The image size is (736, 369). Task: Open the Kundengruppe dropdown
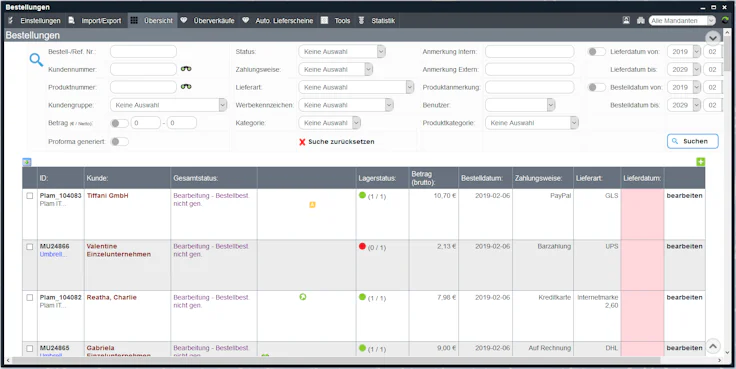pyautogui.click(x=169, y=105)
